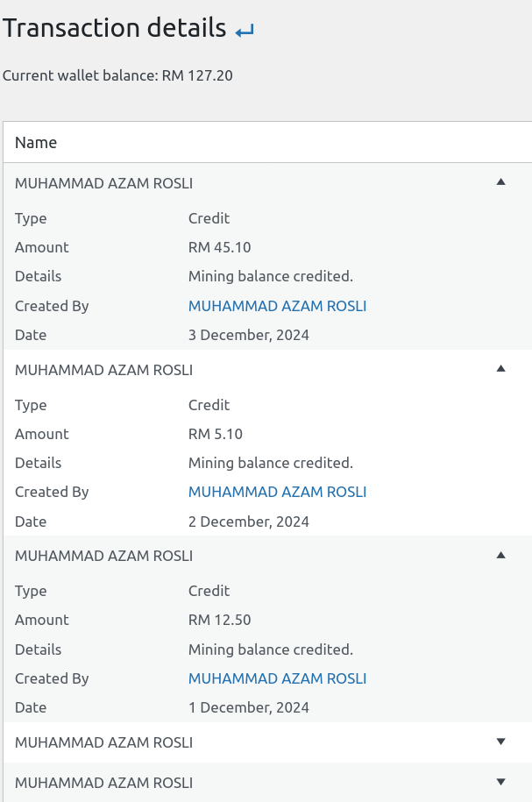Open Created By link in RM 45.10 transaction
This screenshot has width=532, height=802.
277,306
